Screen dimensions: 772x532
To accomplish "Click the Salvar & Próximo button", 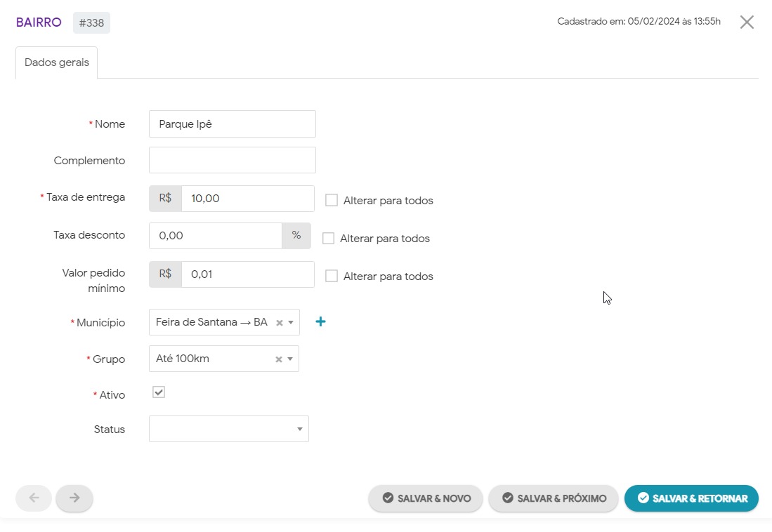I will [554, 498].
